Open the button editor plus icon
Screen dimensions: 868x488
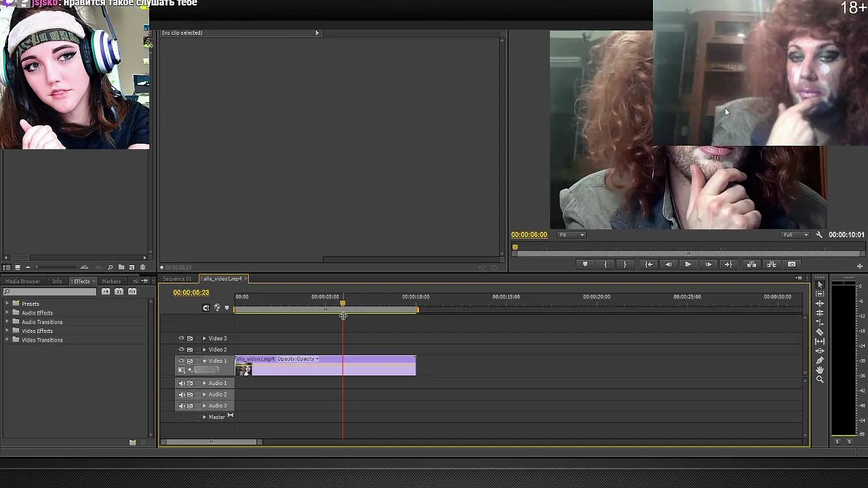[x=860, y=266]
